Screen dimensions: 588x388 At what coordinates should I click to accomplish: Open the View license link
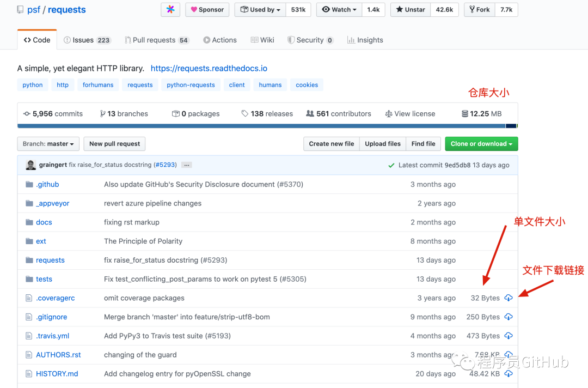411,114
